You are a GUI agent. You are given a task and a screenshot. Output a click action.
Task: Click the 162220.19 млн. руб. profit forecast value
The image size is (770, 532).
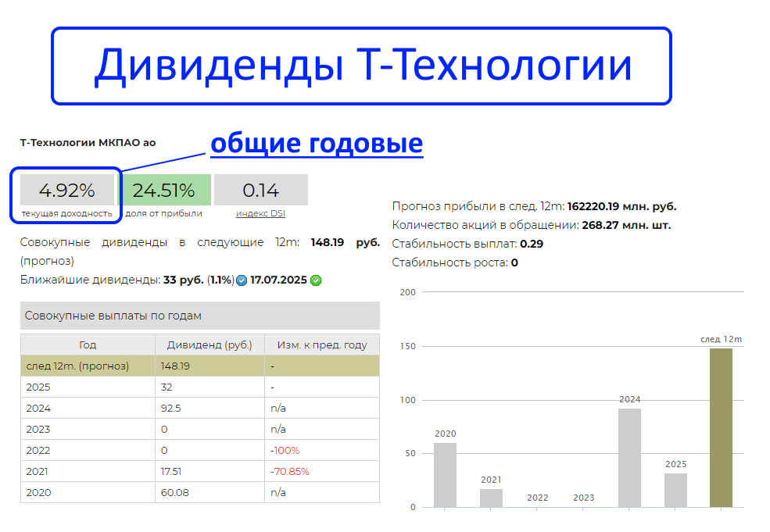[x=621, y=206]
